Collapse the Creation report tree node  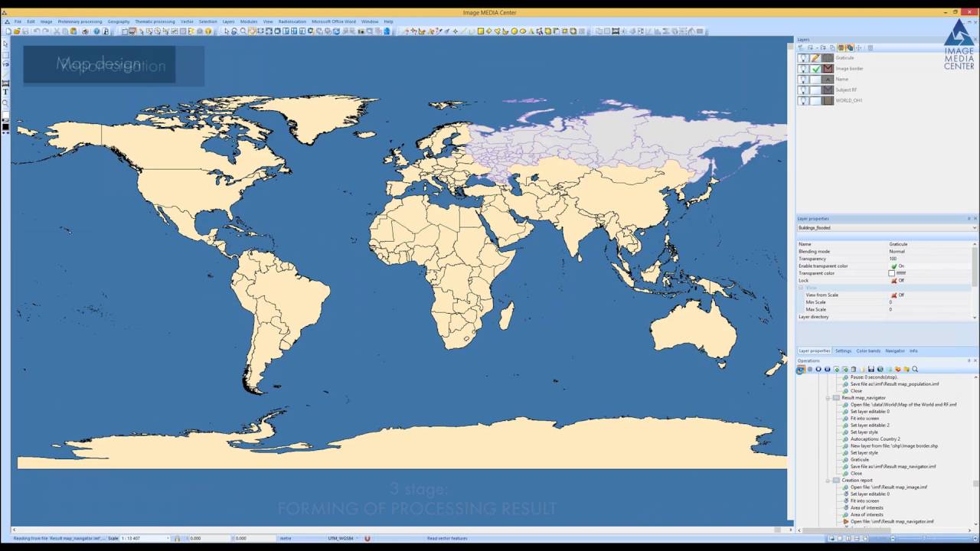(x=828, y=481)
